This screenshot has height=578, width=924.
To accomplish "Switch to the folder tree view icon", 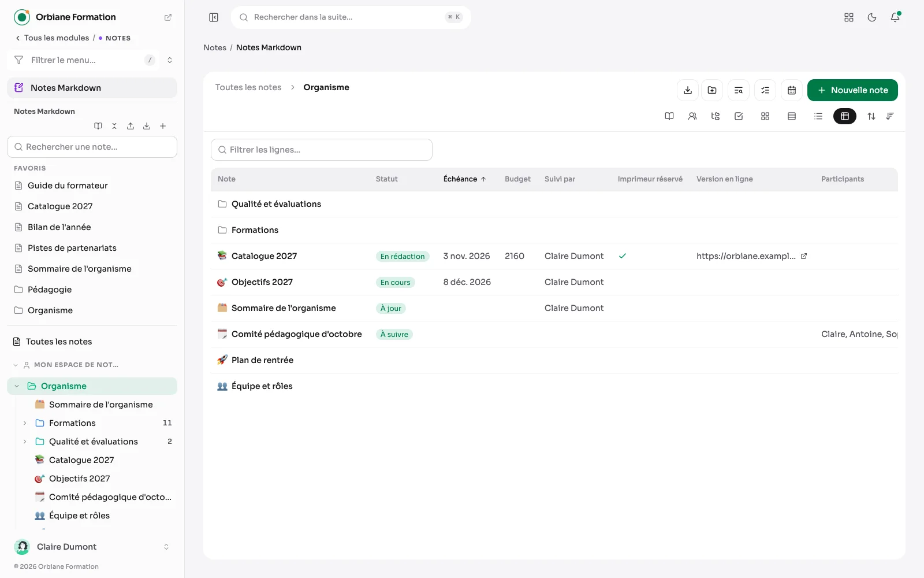I will click(x=715, y=116).
